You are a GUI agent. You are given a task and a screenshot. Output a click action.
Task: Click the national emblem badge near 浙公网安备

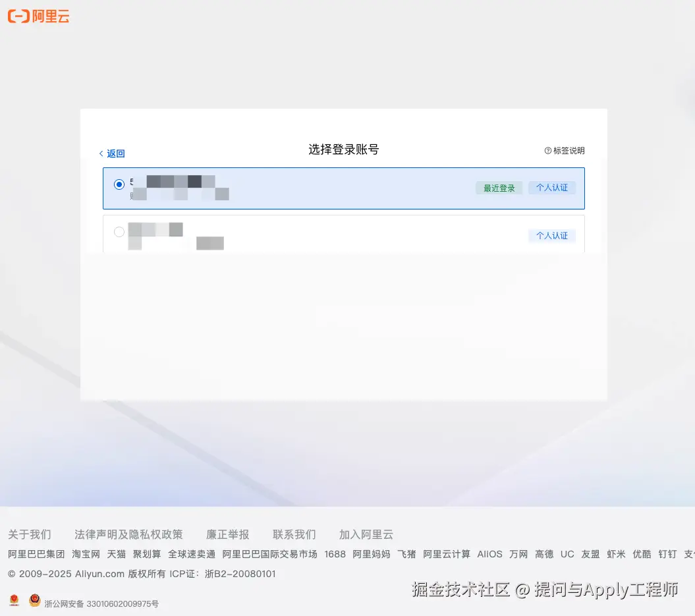pos(34,600)
